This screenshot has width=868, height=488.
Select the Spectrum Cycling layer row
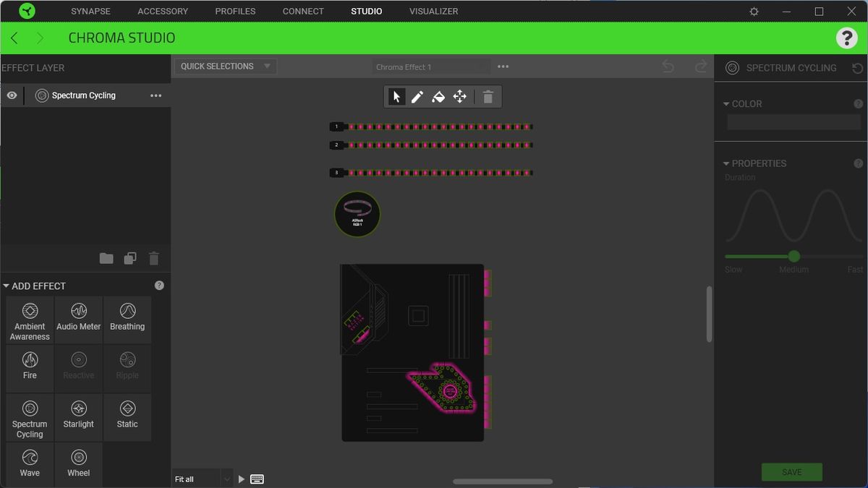tap(85, 95)
